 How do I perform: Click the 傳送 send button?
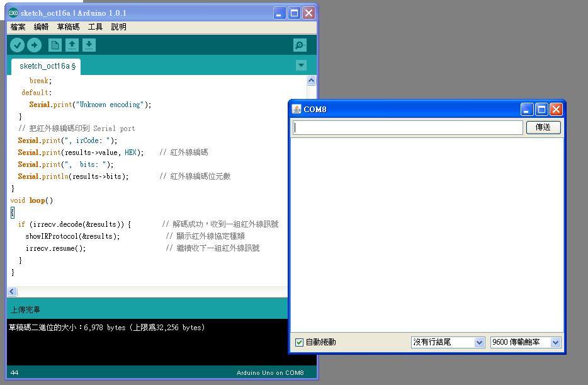coord(543,127)
